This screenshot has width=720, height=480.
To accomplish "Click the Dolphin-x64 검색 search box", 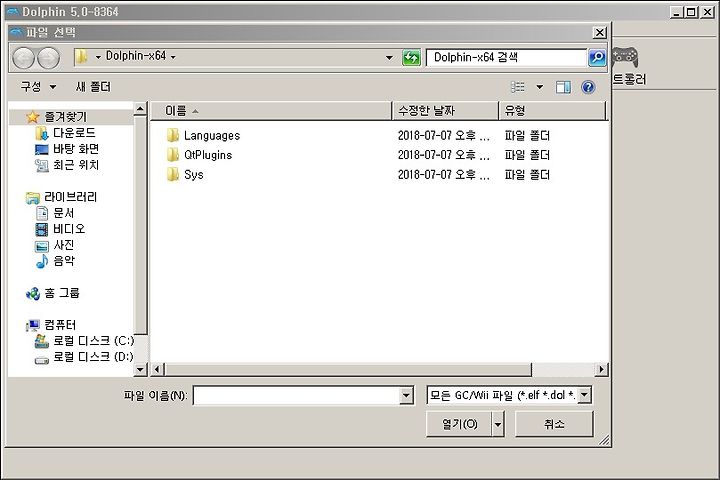I will 507,57.
